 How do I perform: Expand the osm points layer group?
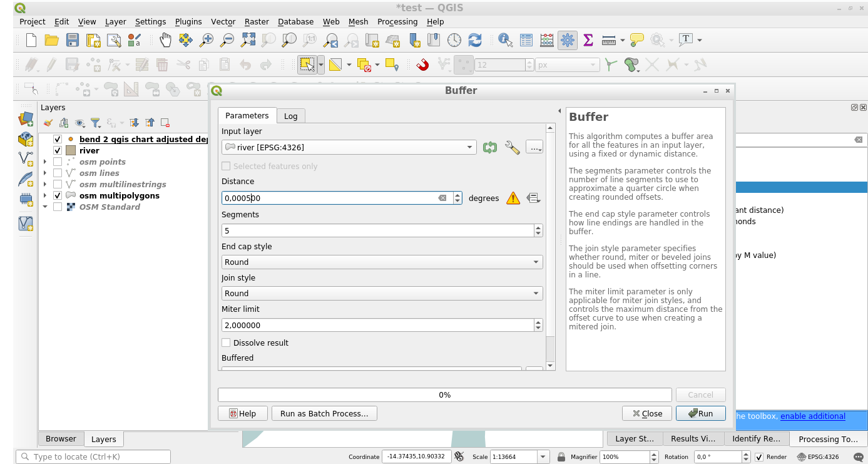click(45, 162)
